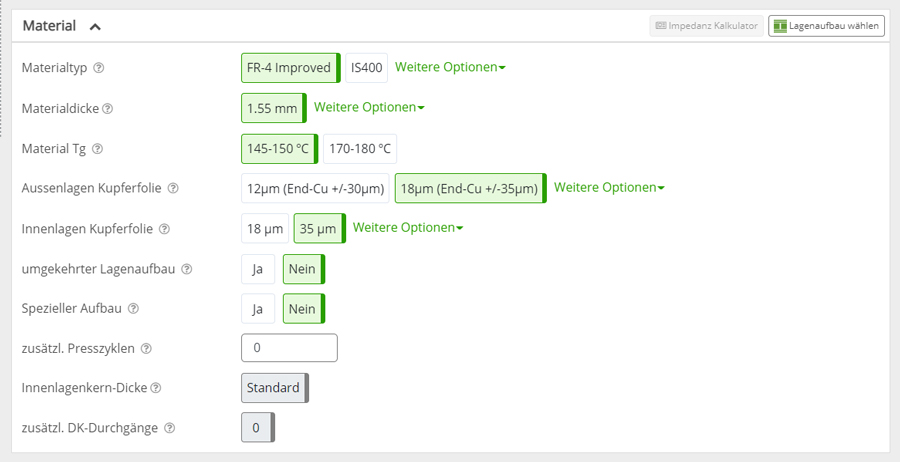
Task: Select 12µm (End-Cu +/-30µm) outer copper foil
Action: point(315,188)
